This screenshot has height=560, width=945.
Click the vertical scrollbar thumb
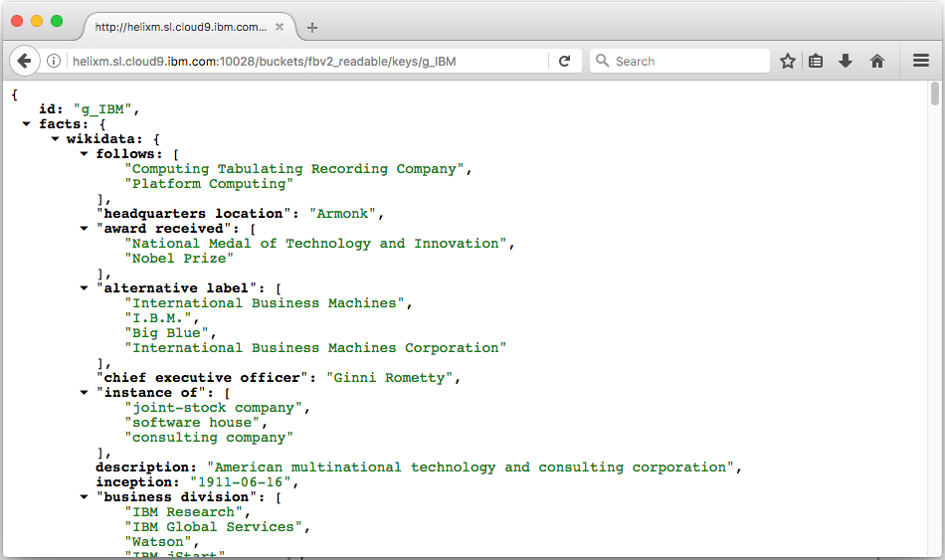coord(934,94)
